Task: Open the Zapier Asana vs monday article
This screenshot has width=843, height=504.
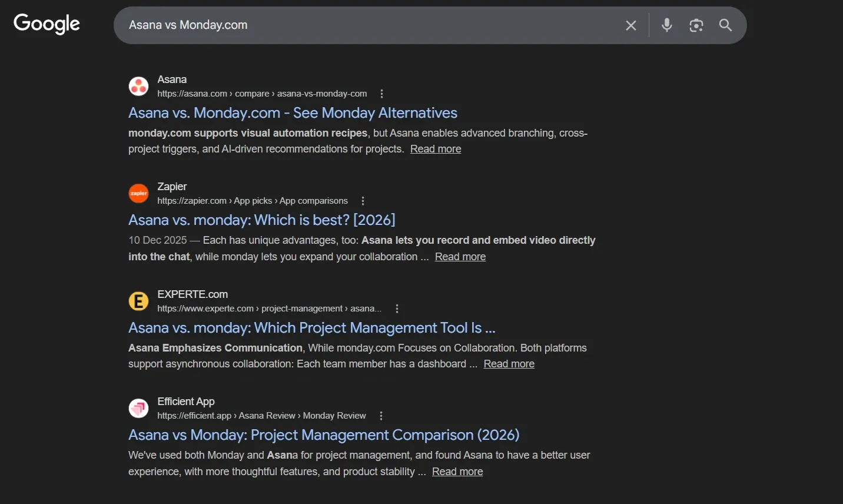Action: (x=261, y=220)
